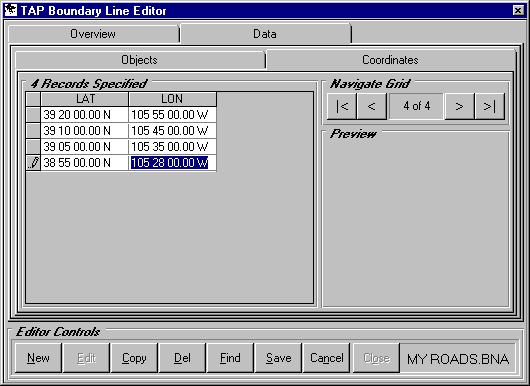Click longitude cell 105 55 00.00 W
530x386 pixels.
[x=172, y=115]
